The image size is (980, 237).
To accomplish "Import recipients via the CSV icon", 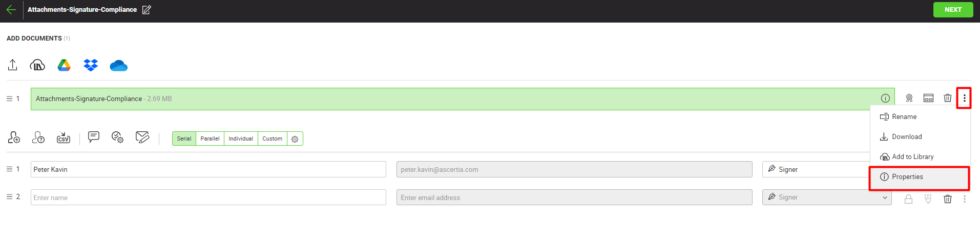I will click(x=63, y=137).
